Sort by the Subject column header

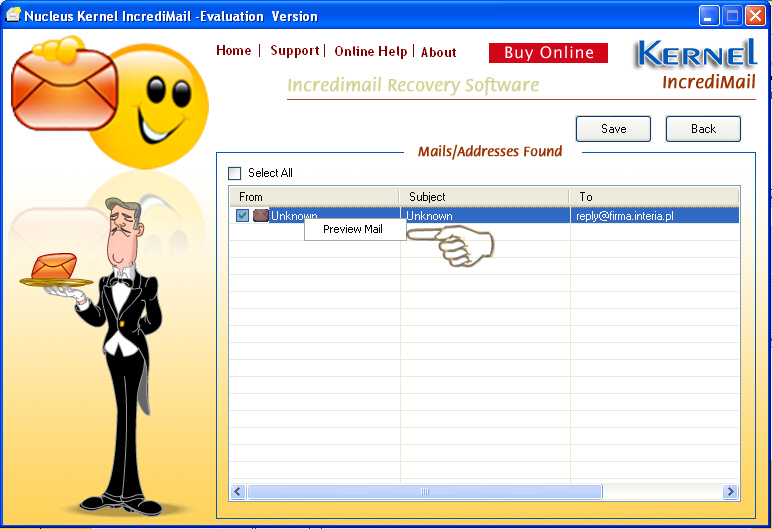(x=484, y=197)
